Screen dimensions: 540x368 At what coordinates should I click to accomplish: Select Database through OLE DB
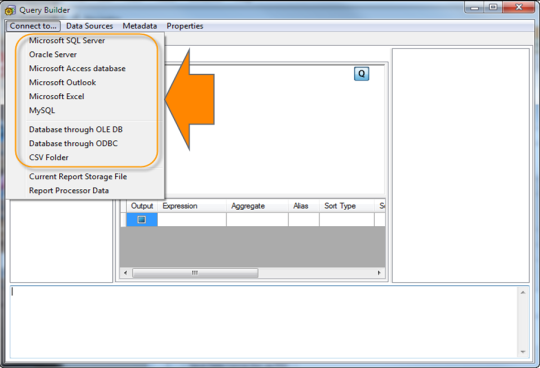pyautogui.click(x=76, y=129)
